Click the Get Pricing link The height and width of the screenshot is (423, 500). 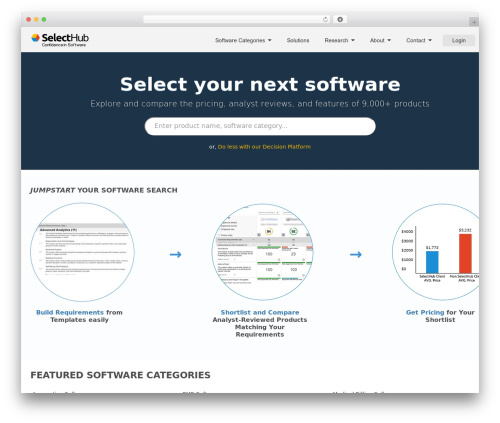point(425,312)
